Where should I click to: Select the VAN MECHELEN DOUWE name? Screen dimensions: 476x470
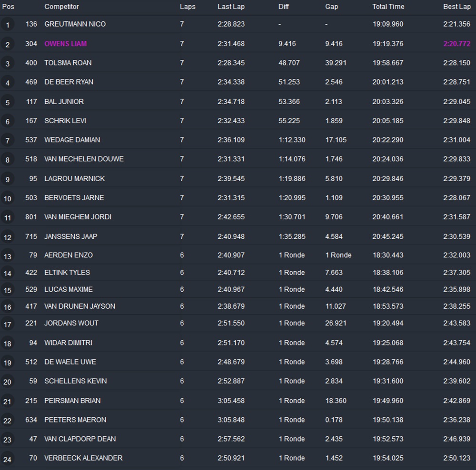click(84, 159)
